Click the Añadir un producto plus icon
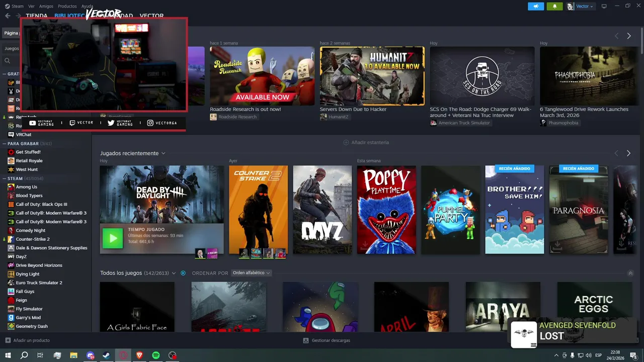Image resolution: width=644 pixels, height=362 pixels. point(8,340)
